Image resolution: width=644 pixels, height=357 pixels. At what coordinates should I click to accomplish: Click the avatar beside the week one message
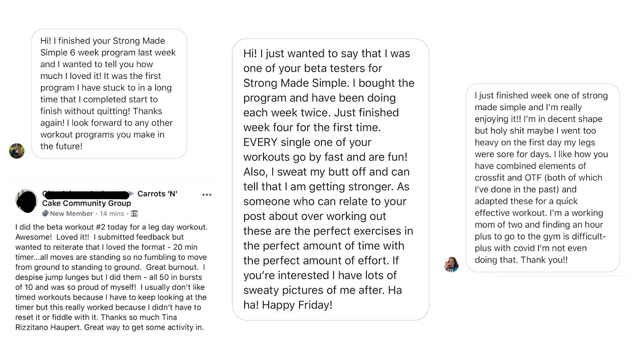(x=451, y=264)
